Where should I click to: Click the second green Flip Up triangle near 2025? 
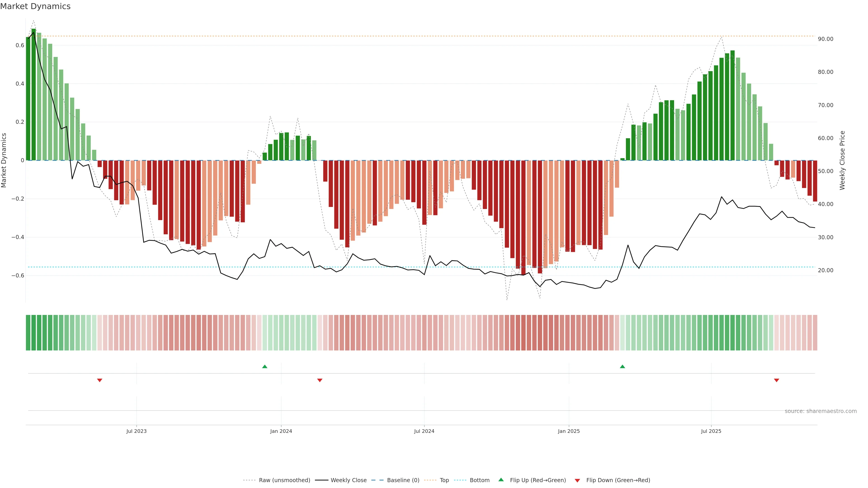click(x=622, y=366)
